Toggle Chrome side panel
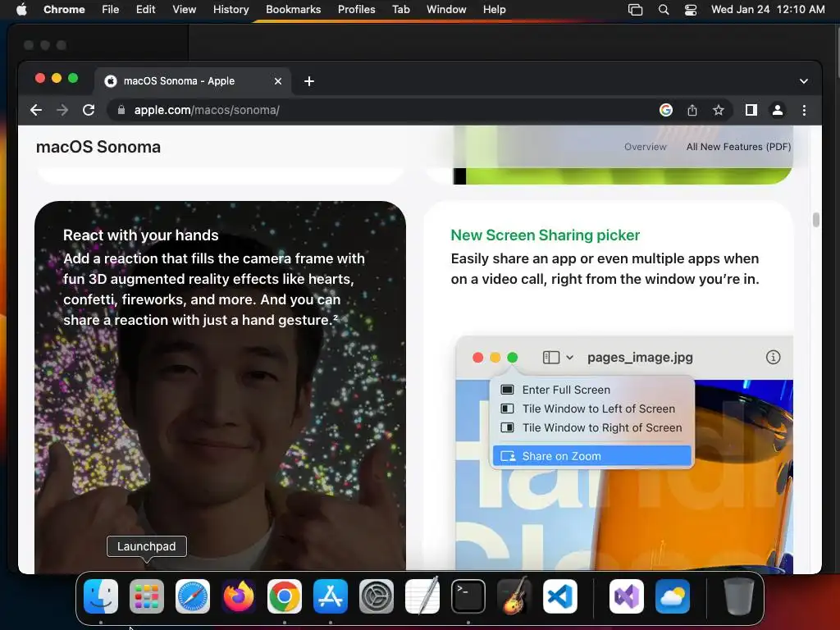The width and height of the screenshot is (840, 630). point(751,111)
